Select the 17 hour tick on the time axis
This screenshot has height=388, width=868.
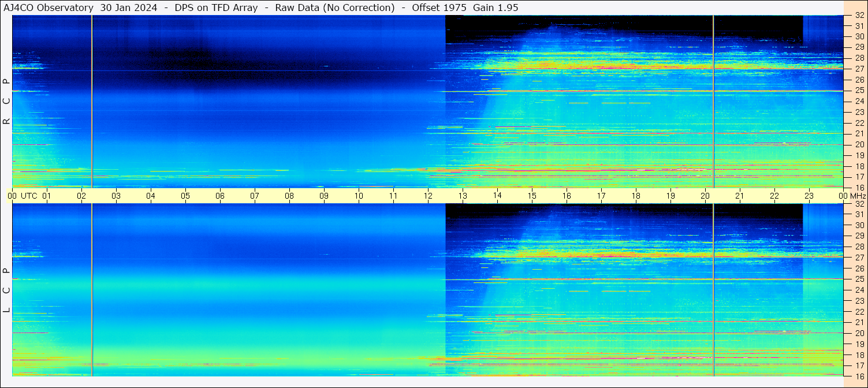coord(601,196)
